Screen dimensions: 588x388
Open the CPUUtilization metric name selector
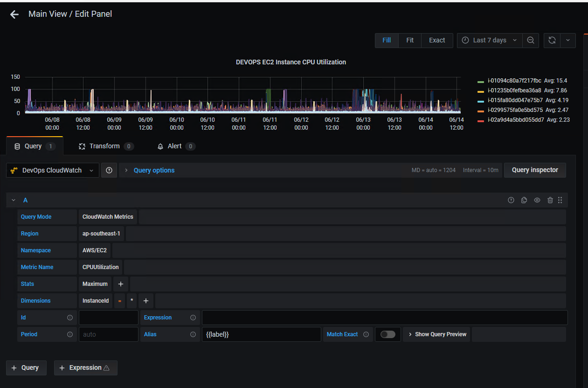coord(100,267)
